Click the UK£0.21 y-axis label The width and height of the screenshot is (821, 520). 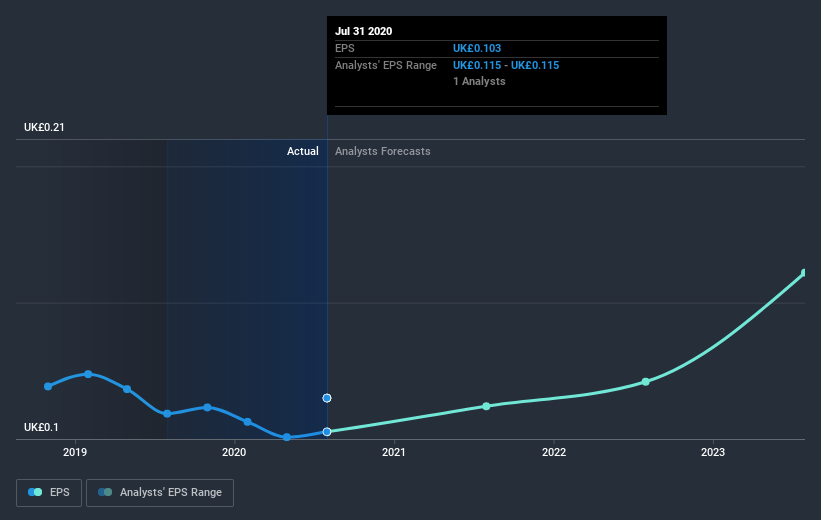pos(44,127)
